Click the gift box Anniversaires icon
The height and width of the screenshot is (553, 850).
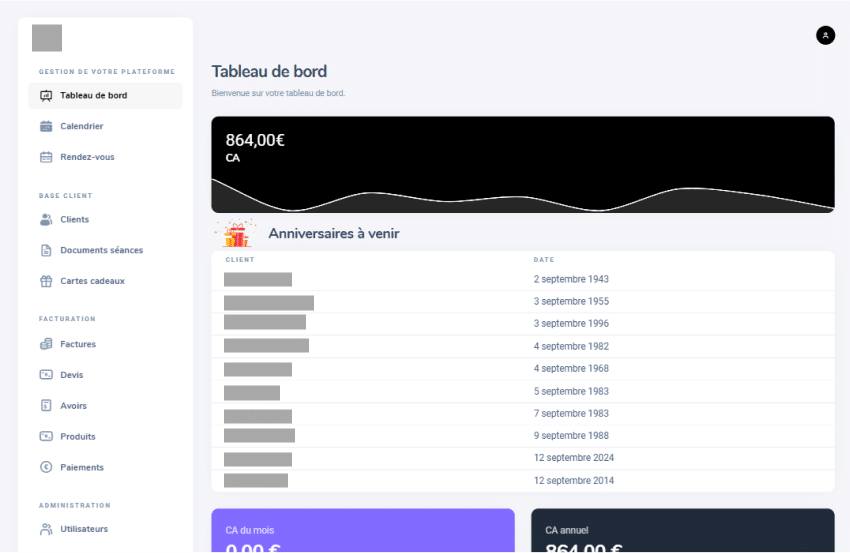point(236,234)
